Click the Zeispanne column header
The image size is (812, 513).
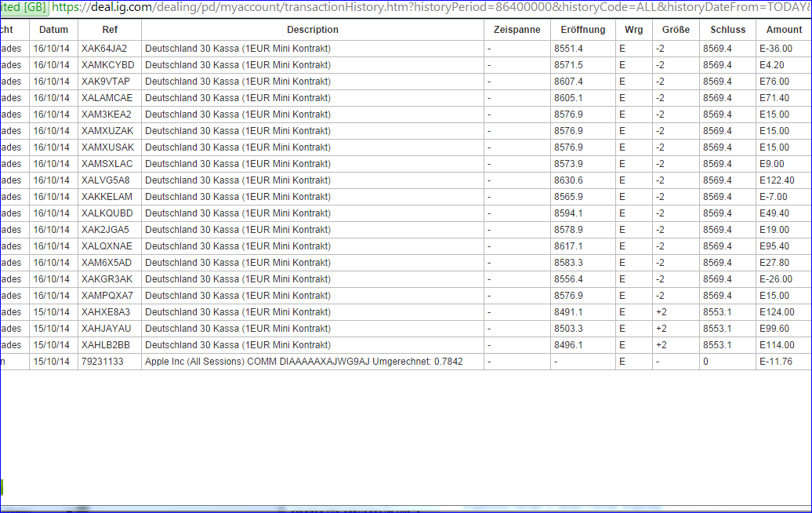pos(517,29)
